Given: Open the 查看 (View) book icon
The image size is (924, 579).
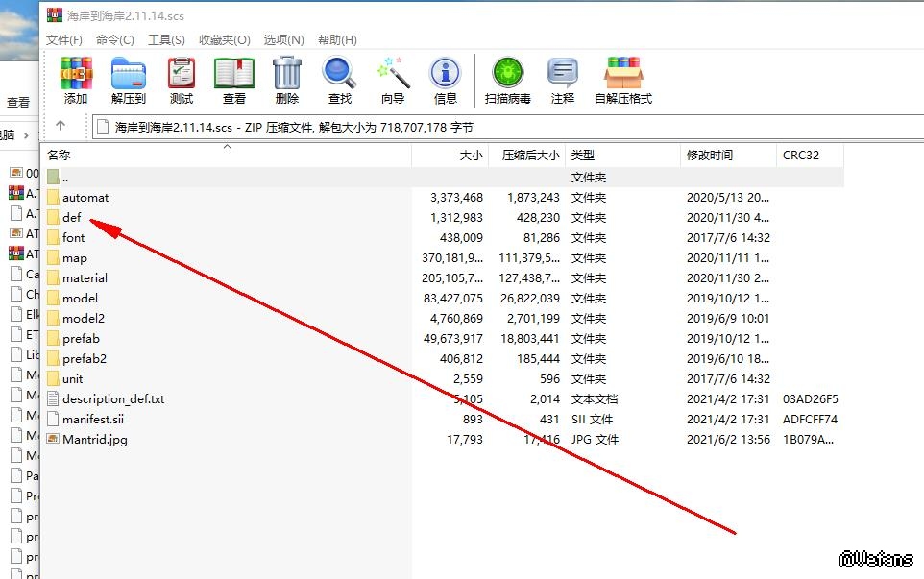Looking at the screenshot, I should 234,75.
